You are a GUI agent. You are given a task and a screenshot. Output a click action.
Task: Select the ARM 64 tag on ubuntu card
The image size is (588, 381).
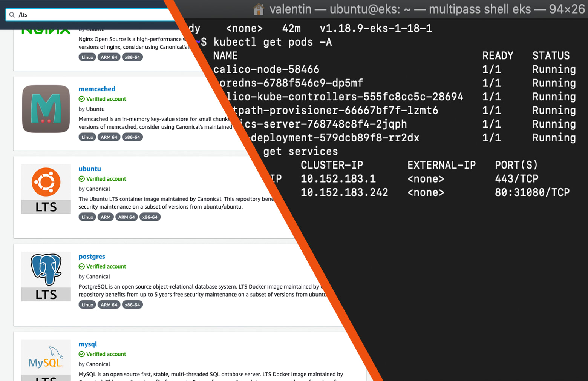(x=126, y=217)
